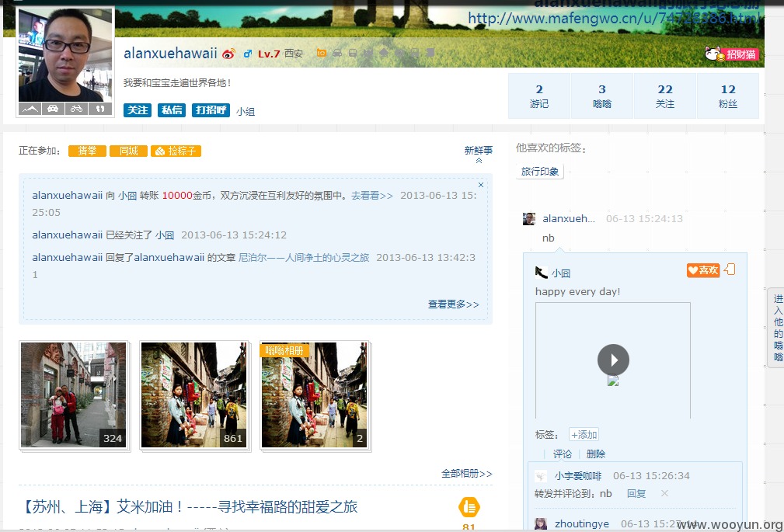Open the album thumbnail with 861 photos
The image size is (784, 532).
pyautogui.click(x=194, y=395)
